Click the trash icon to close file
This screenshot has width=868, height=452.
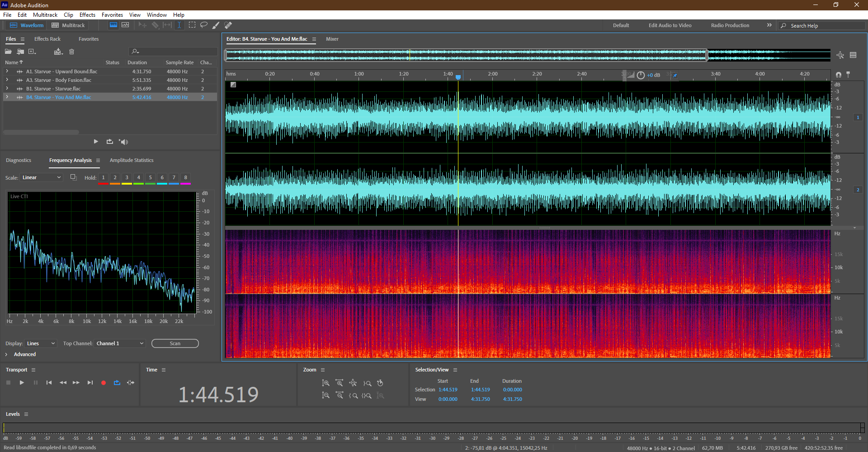tap(71, 52)
